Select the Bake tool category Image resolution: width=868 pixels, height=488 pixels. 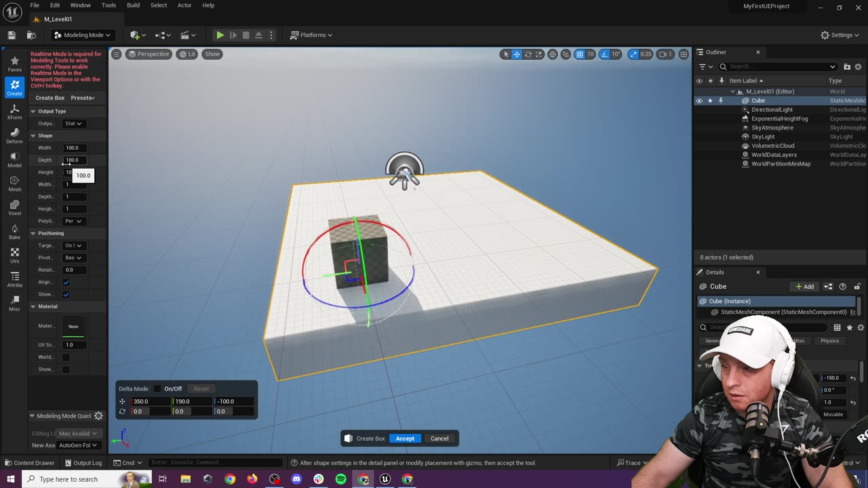point(14,232)
